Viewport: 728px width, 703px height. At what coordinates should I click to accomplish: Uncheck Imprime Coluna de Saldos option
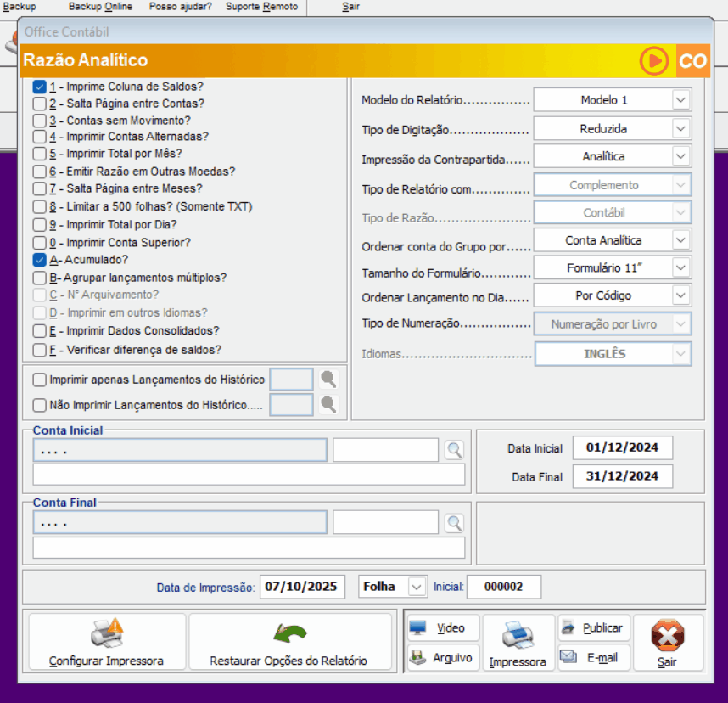40,87
